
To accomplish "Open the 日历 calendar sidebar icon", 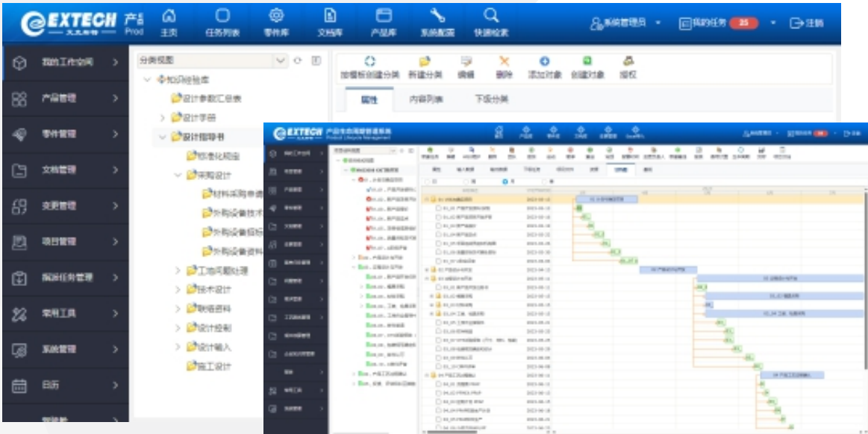I will point(19,385).
